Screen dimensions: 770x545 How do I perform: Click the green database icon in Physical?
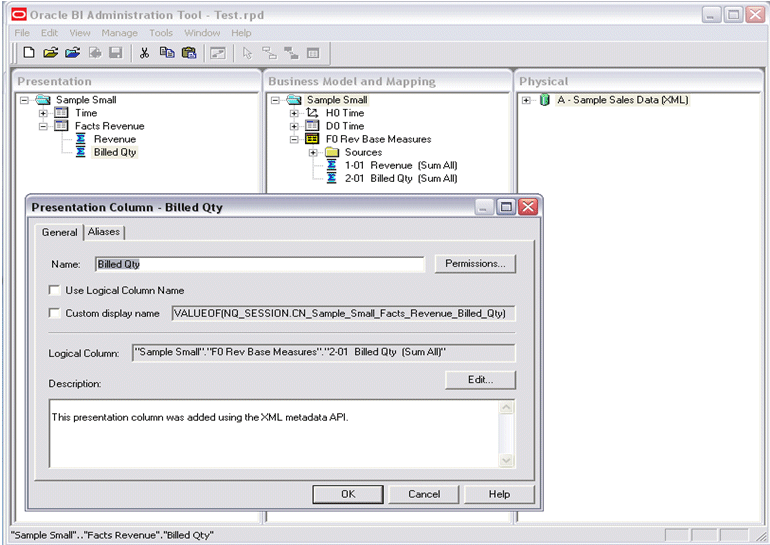(x=545, y=100)
